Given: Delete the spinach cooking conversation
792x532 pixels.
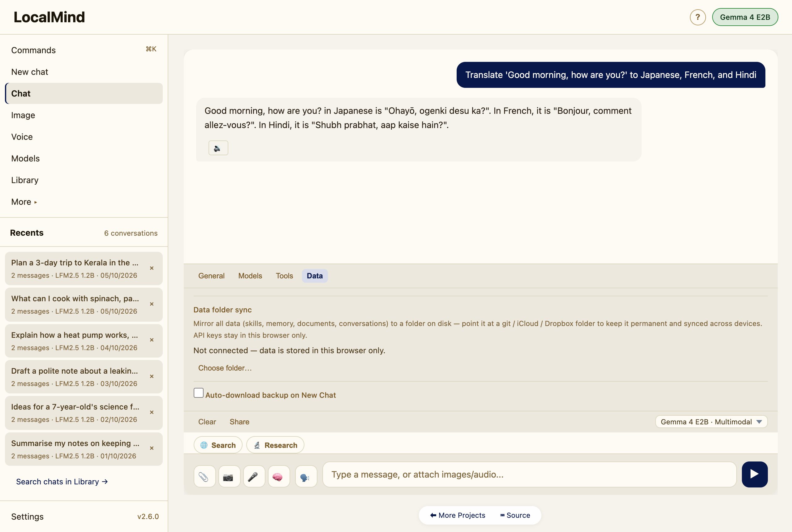Looking at the screenshot, I should click(x=152, y=304).
